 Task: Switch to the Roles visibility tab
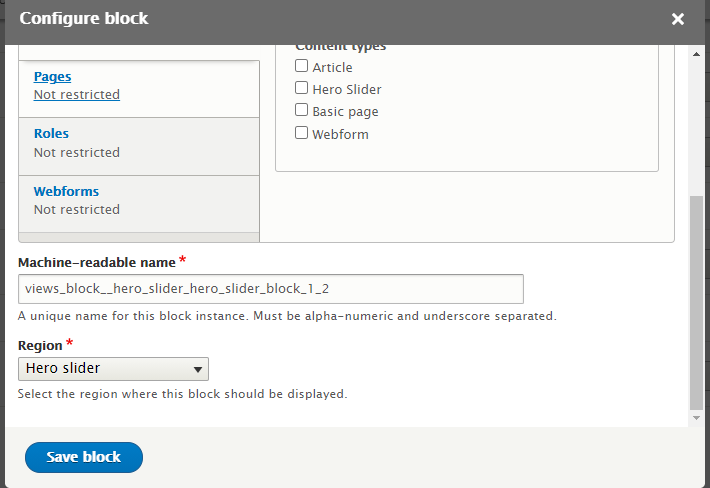point(51,133)
